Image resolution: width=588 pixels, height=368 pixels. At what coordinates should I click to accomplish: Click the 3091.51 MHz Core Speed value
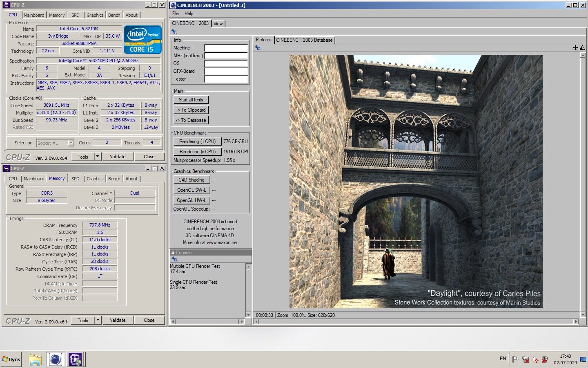(56, 105)
